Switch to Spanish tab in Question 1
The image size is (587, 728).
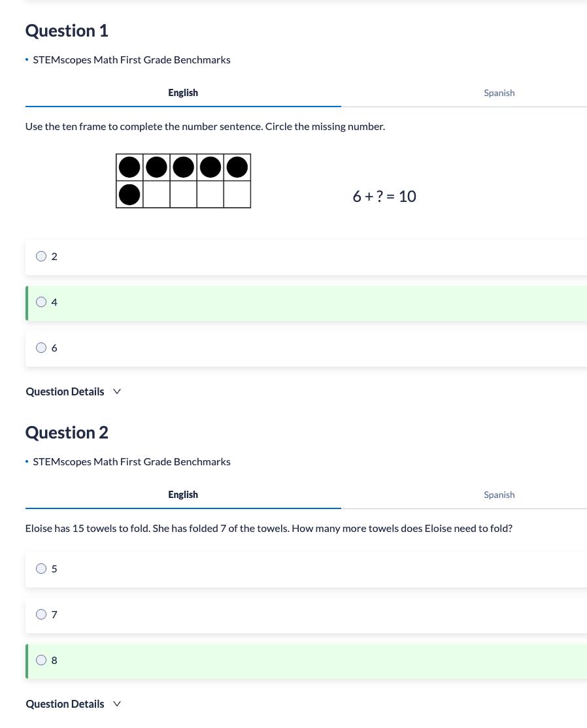click(499, 93)
